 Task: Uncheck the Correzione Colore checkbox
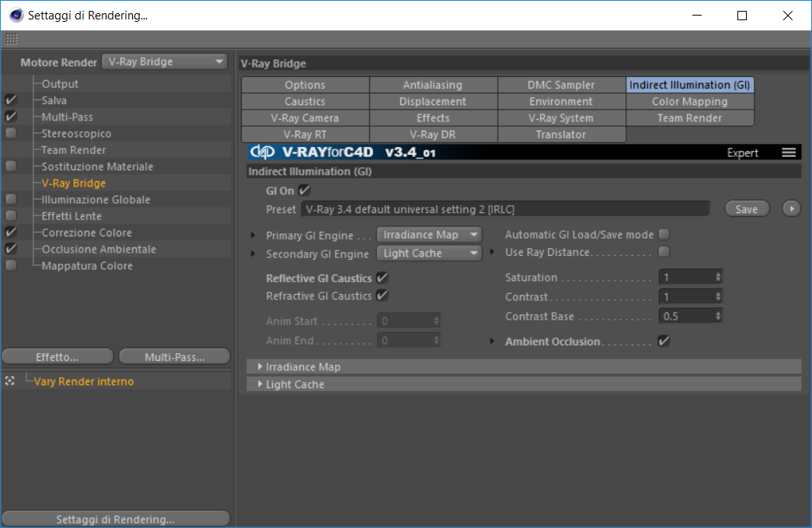(11, 233)
